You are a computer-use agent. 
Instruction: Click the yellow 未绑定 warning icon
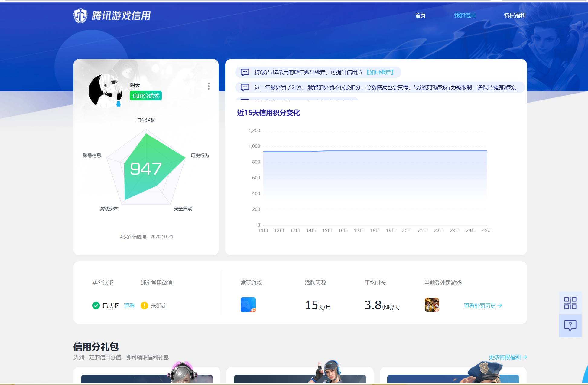click(x=144, y=306)
